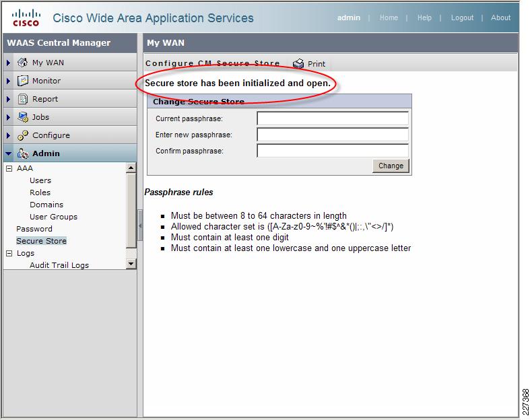Open the Help link
Viewport: 530px width, 420px height.
424,17
